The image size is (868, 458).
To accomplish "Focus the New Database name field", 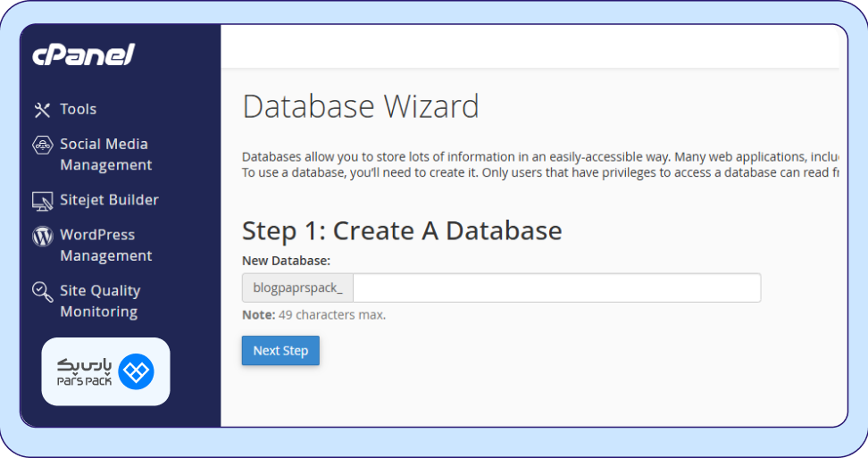I will [x=557, y=287].
